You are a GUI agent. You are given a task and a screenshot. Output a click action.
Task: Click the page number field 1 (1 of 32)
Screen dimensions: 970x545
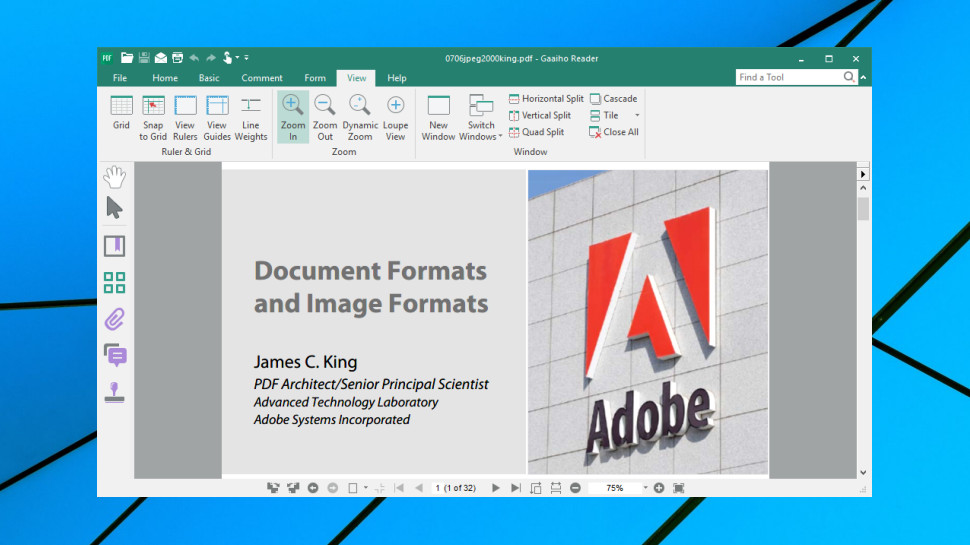pyautogui.click(x=456, y=488)
